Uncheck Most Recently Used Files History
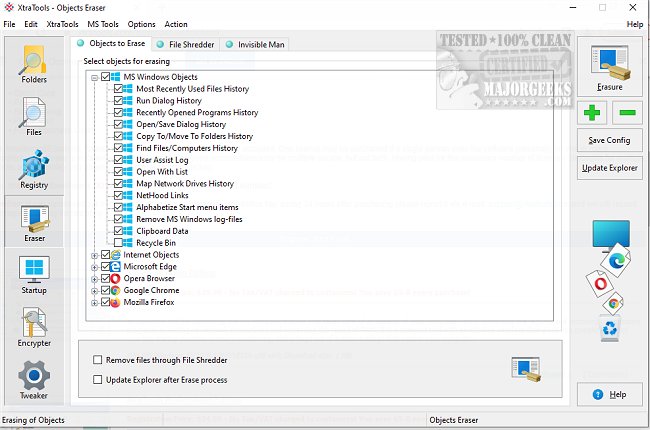 click(x=118, y=89)
